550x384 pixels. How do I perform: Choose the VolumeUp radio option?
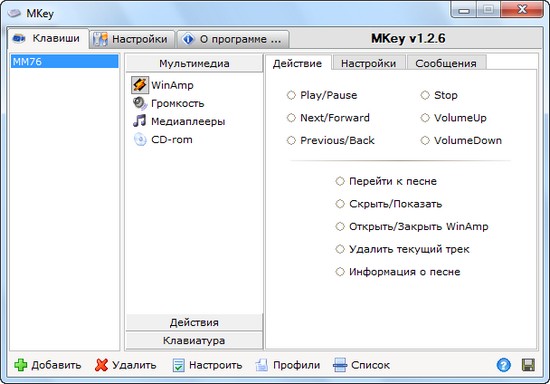[x=425, y=117]
